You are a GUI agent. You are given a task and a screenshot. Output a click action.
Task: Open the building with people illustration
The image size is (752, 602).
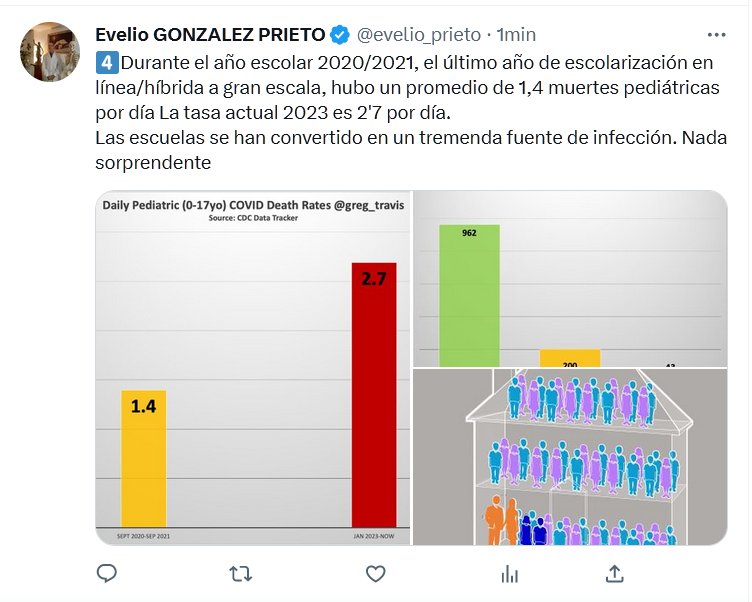point(570,456)
